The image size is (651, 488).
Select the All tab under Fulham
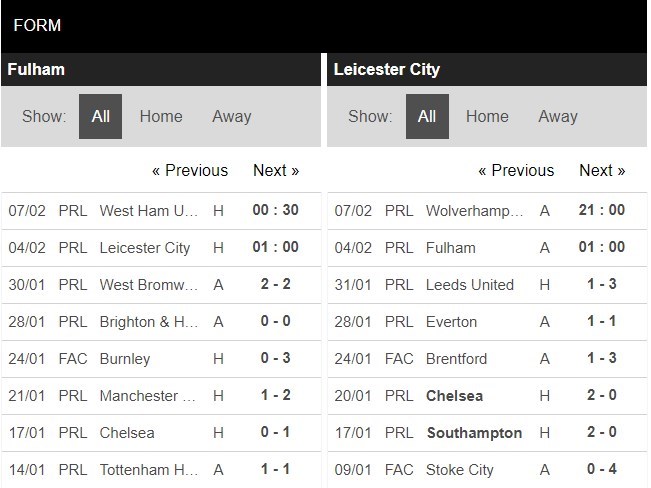pyautogui.click(x=101, y=116)
